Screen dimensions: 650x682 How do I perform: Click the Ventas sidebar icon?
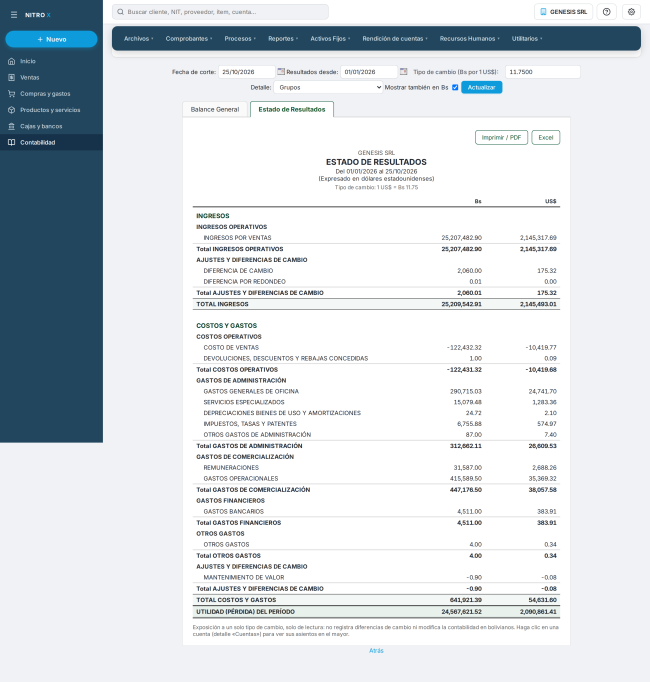[x=12, y=77]
